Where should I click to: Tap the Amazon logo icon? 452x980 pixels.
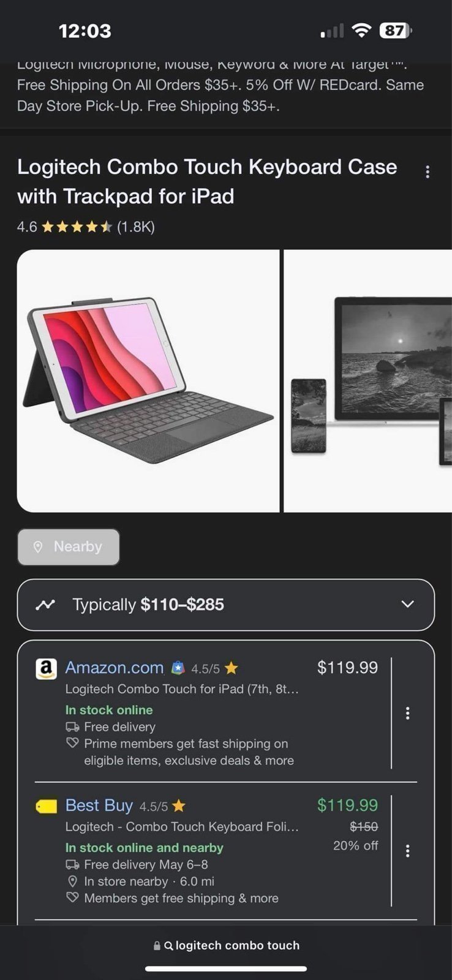(x=46, y=669)
